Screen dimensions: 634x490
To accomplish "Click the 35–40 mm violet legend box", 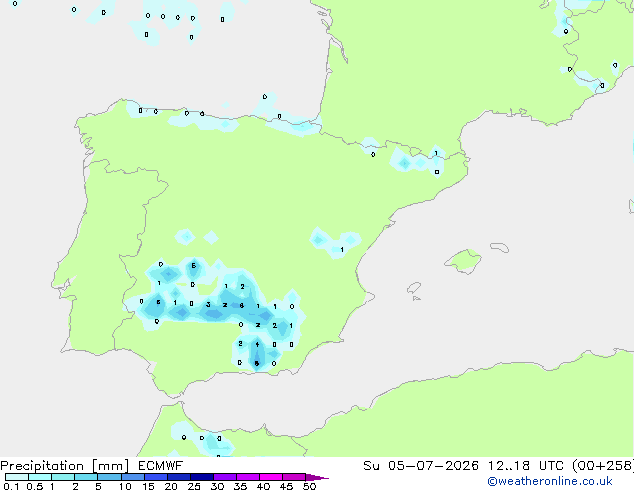I will pos(247,477).
